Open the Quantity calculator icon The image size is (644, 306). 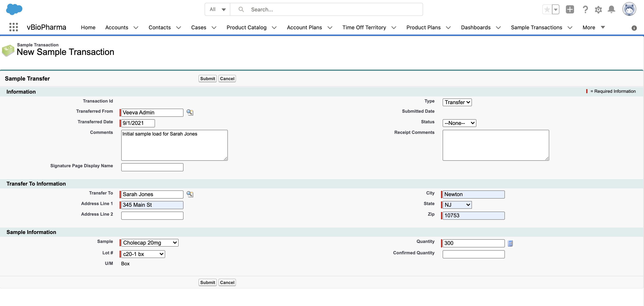click(510, 243)
